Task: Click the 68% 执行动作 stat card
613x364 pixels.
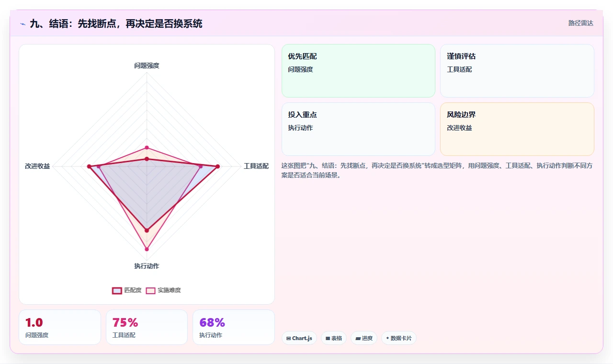Action: pos(234,327)
